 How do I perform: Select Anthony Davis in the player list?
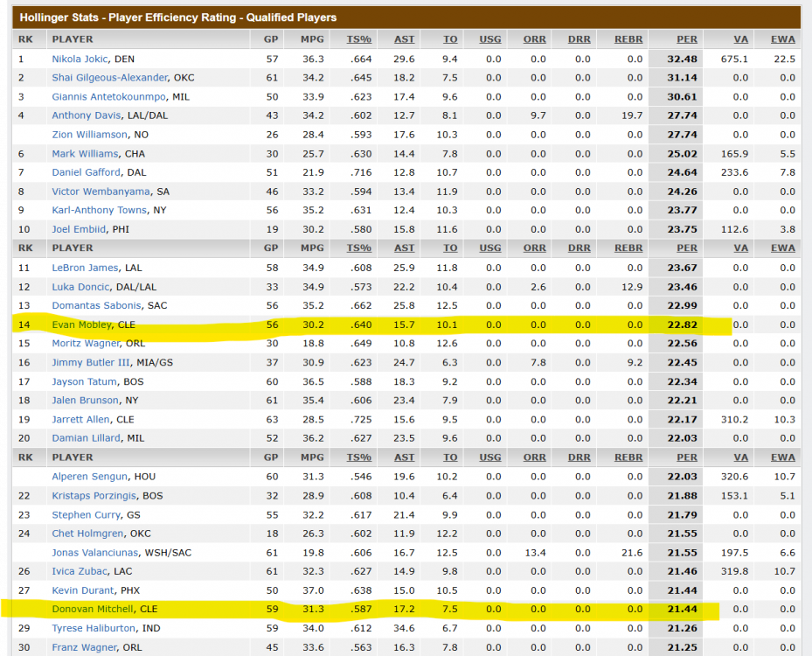pyautogui.click(x=83, y=115)
